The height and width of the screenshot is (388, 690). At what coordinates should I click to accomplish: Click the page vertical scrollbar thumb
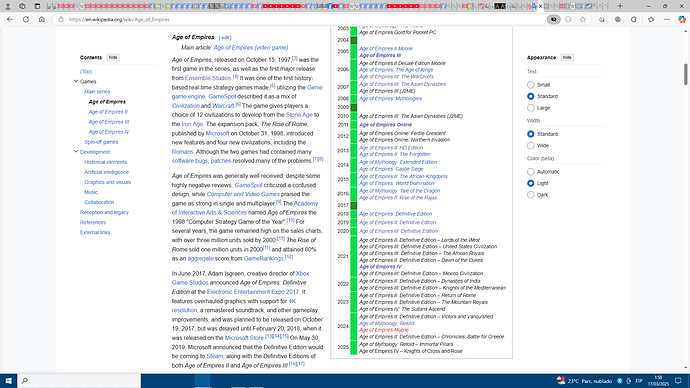[x=686, y=74]
